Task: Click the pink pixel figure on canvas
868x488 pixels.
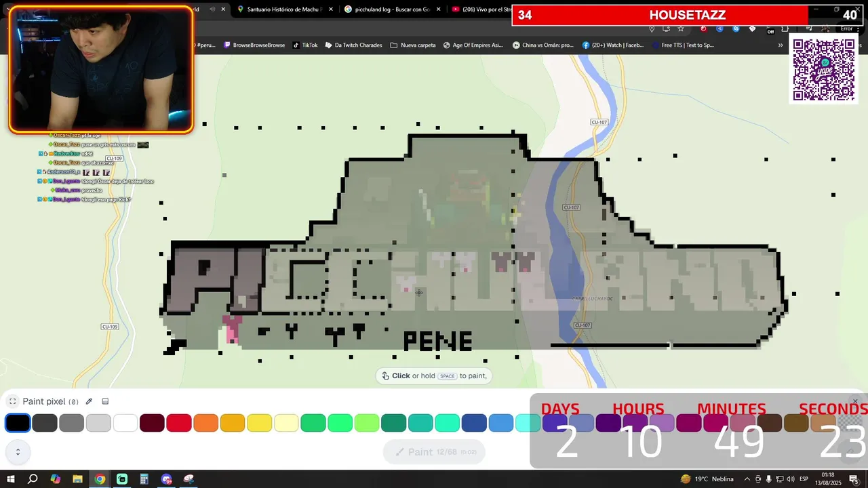Action: (233, 329)
